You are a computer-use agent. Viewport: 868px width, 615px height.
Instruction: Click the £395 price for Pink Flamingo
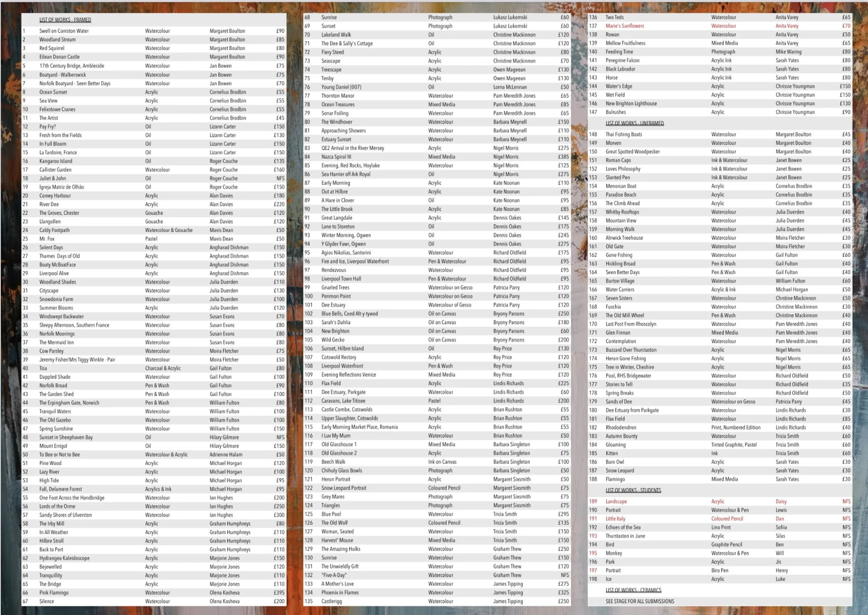tap(279, 593)
